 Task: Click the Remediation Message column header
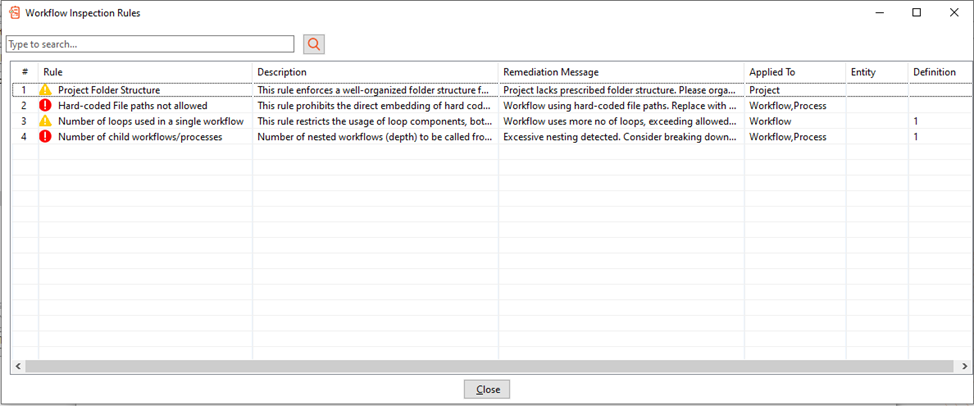coord(620,72)
